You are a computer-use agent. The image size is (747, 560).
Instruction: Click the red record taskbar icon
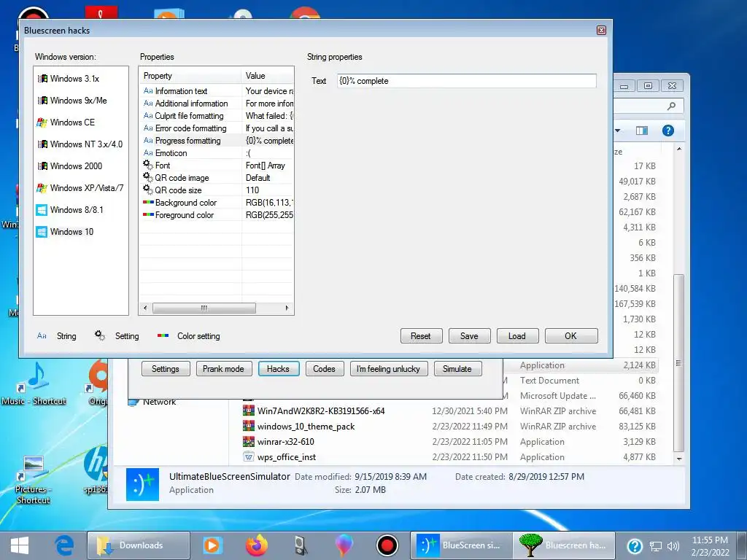pyautogui.click(x=387, y=545)
